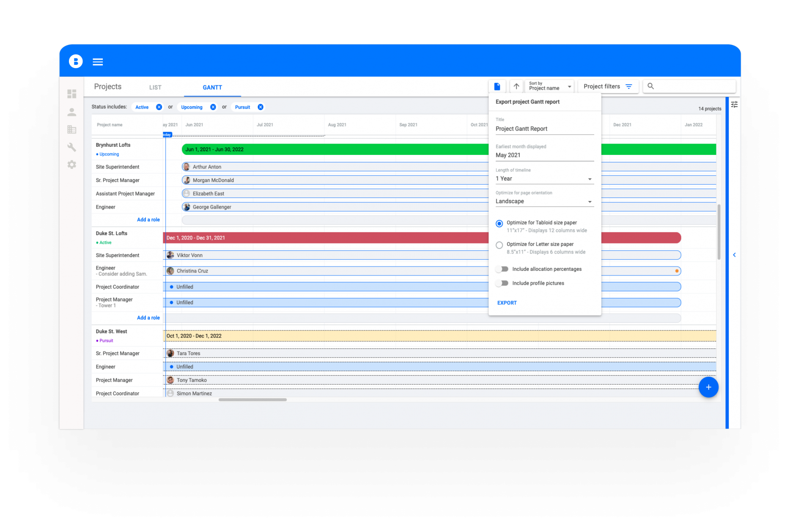Open settings via the gear icon
Image resolution: width=812 pixels, height=531 pixels.
point(72,165)
